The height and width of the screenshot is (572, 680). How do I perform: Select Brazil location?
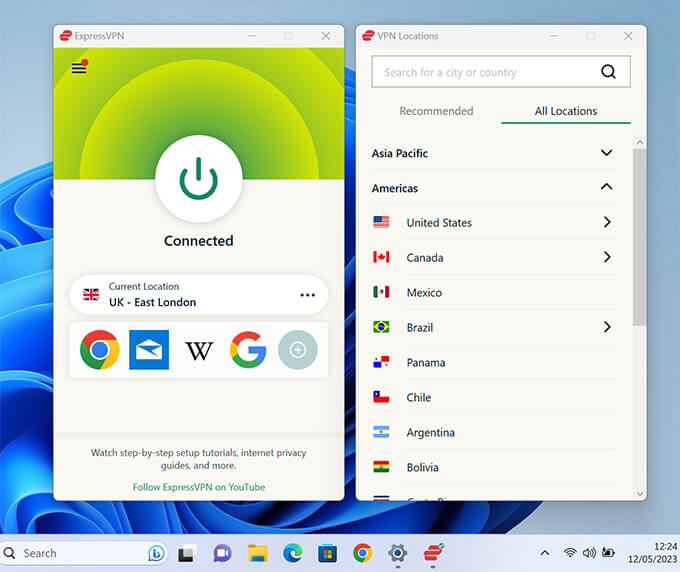tap(493, 327)
